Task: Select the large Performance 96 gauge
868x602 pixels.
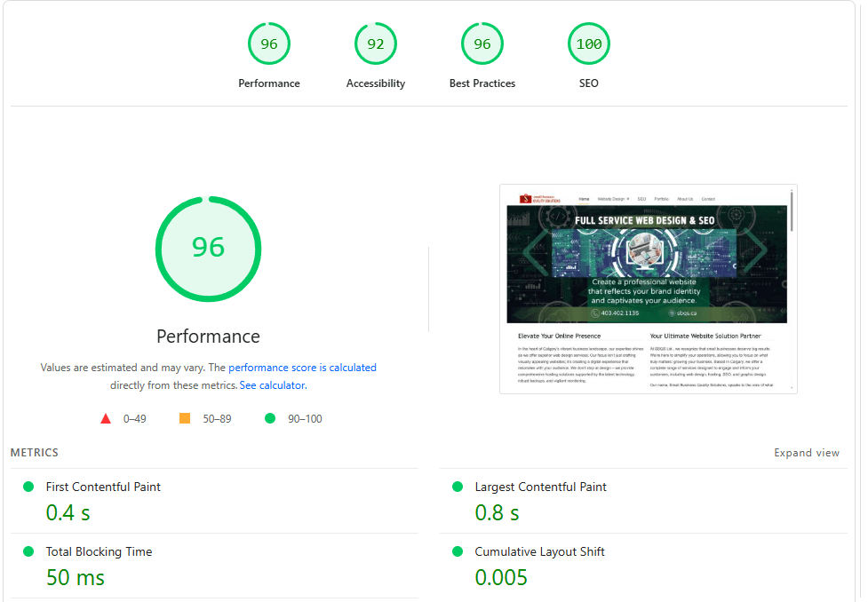Action: (208, 249)
